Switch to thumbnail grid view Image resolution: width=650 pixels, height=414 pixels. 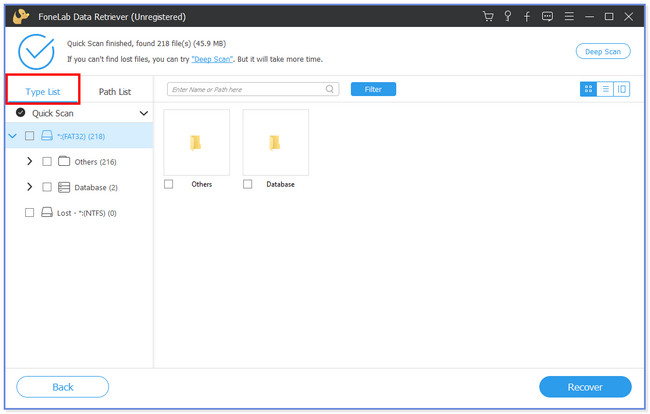588,89
